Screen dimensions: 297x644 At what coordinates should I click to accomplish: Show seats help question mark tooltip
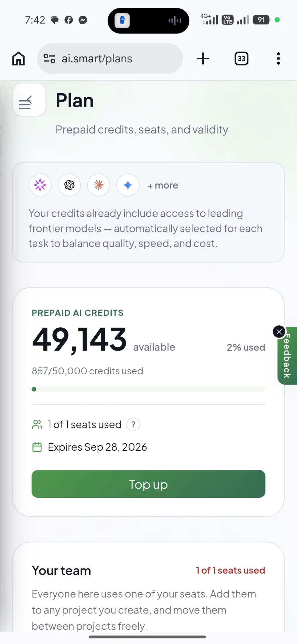point(133,425)
